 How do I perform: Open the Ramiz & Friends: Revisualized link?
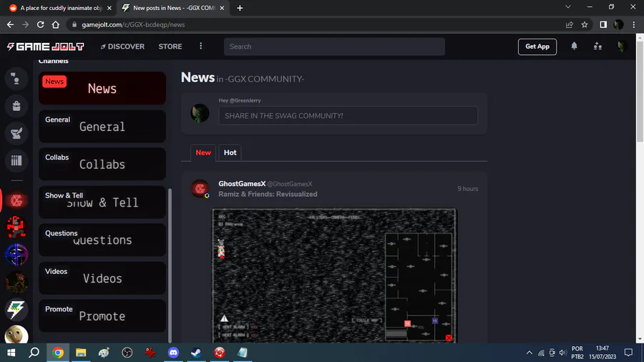(x=268, y=194)
